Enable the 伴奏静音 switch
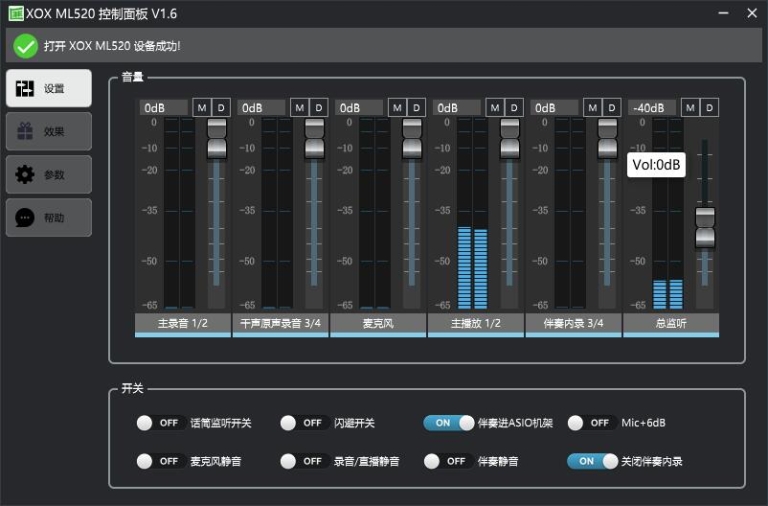Image resolution: width=768 pixels, height=506 pixels. click(x=448, y=461)
